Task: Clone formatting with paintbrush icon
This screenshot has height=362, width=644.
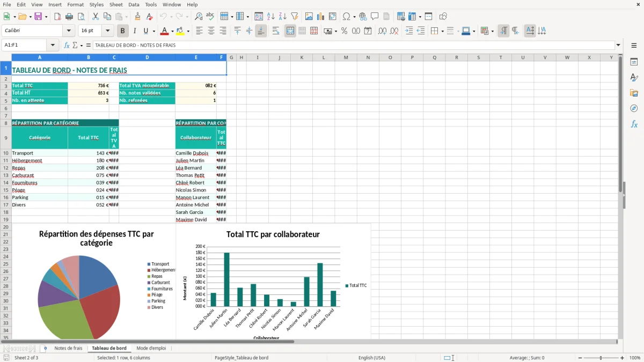Action: 138,17
